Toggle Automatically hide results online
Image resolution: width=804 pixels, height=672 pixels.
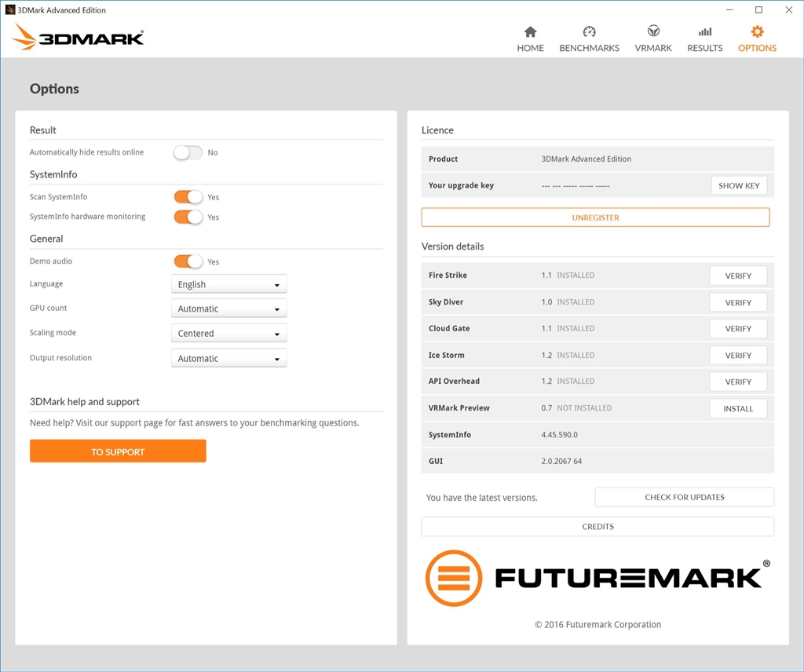(x=188, y=153)
